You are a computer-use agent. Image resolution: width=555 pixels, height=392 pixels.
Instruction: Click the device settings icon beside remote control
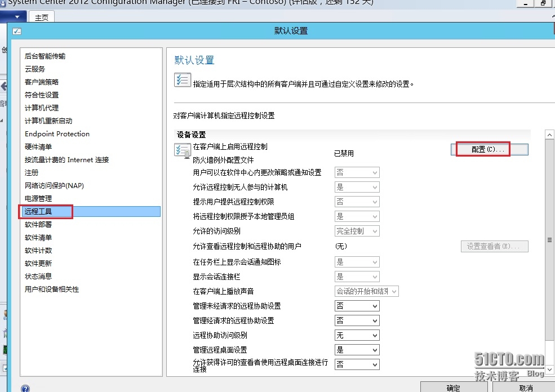[183, 150]
